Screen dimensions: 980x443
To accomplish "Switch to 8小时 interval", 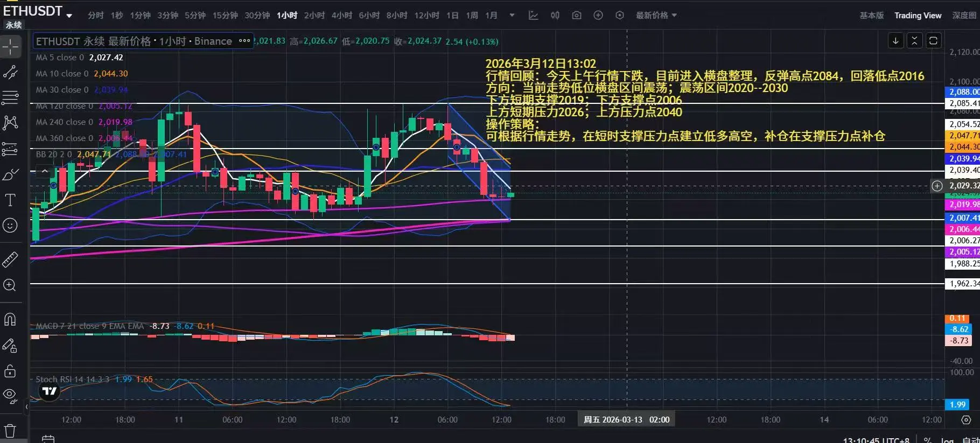I will pyautogui.click(x=397, y=16).
